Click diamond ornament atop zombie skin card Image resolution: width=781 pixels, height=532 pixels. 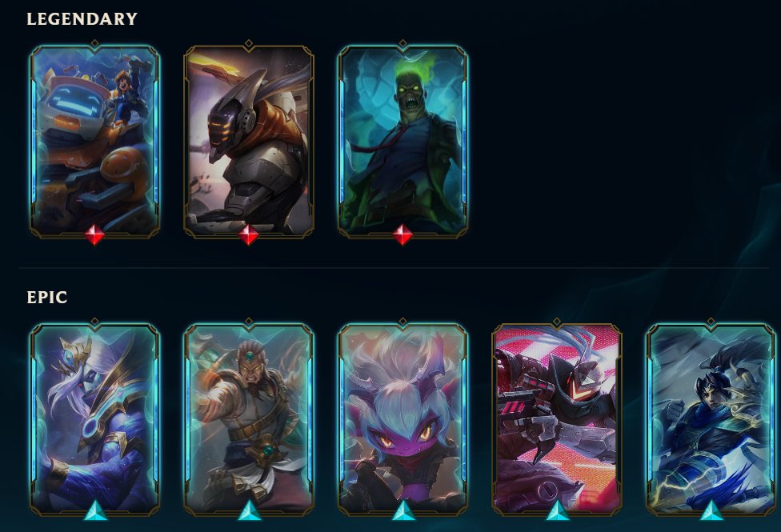pyautogui.click(x=403, y=44)
